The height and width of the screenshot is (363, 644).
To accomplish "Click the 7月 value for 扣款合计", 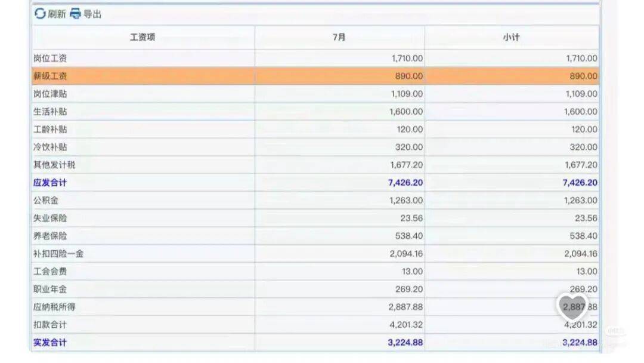I will tap(405, 325).
